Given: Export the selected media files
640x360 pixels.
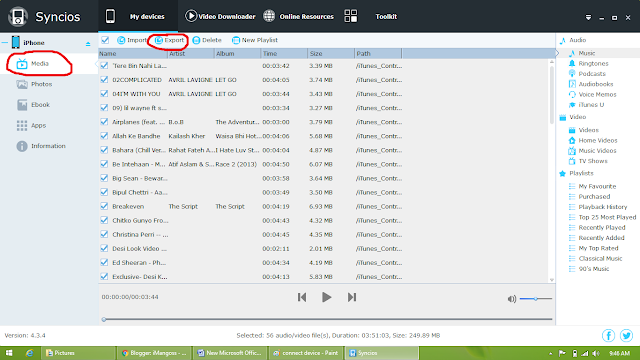Looking at the screenshot, I should point(169,40).
